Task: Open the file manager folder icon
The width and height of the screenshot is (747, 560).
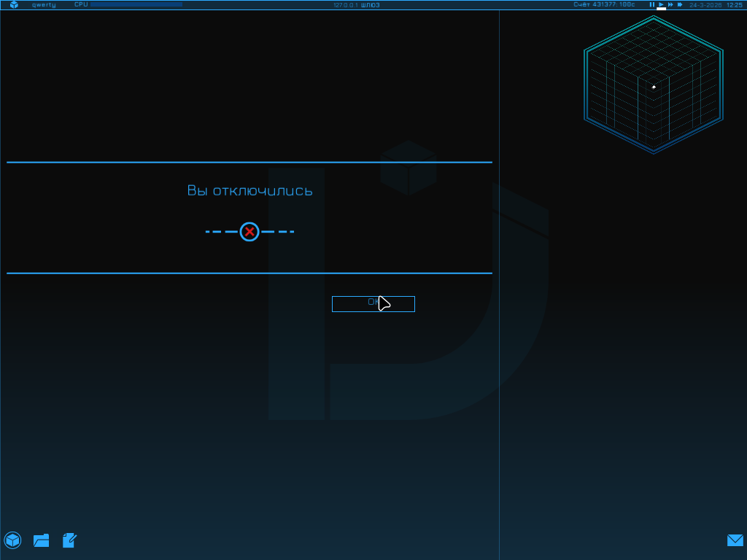Action: click(x=42, y=540)
